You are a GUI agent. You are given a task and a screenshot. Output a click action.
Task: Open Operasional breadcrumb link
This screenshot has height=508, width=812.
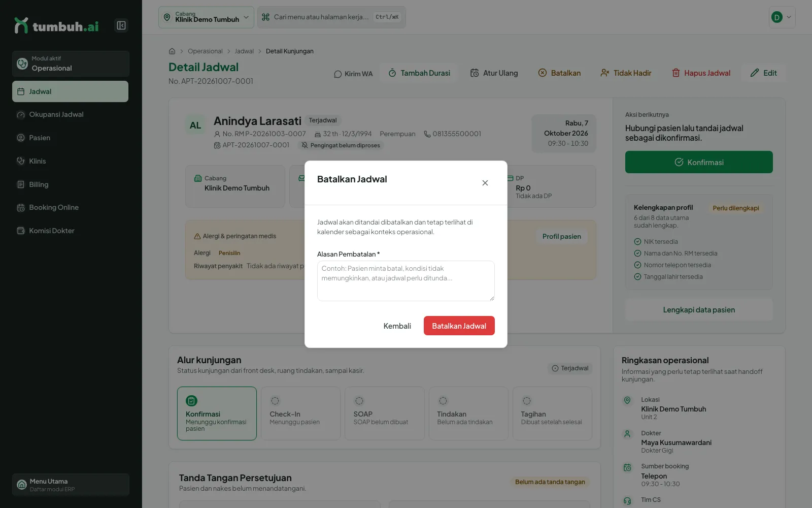point(205,51)
